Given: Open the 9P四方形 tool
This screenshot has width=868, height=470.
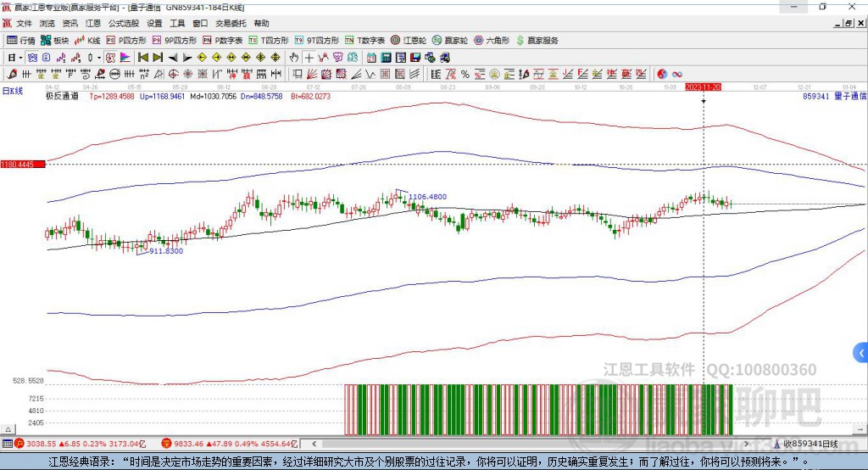Looking at the screenshot, I should point(175,41).
